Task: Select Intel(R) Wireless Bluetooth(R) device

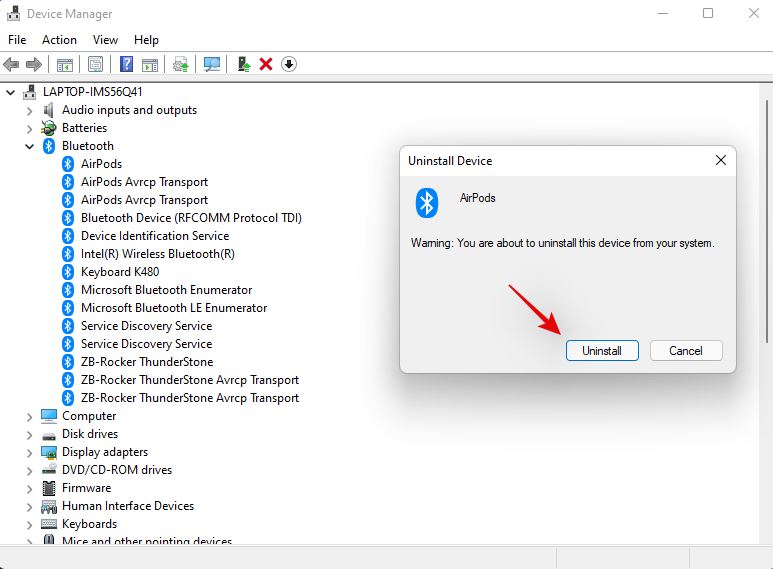Action: [x=157, y=254]
